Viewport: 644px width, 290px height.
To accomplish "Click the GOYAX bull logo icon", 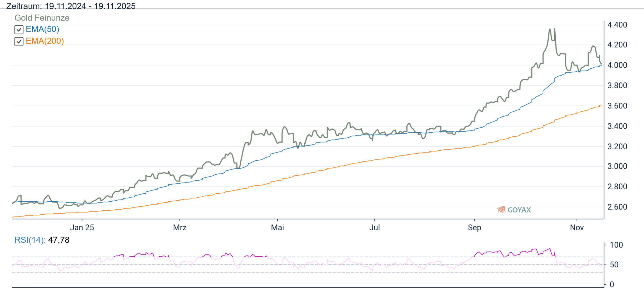I will tap(501, 209).
